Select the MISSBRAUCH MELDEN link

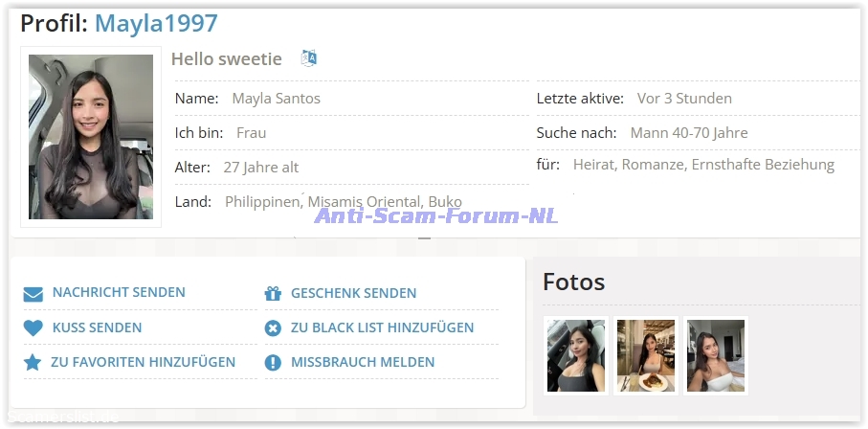363,362
